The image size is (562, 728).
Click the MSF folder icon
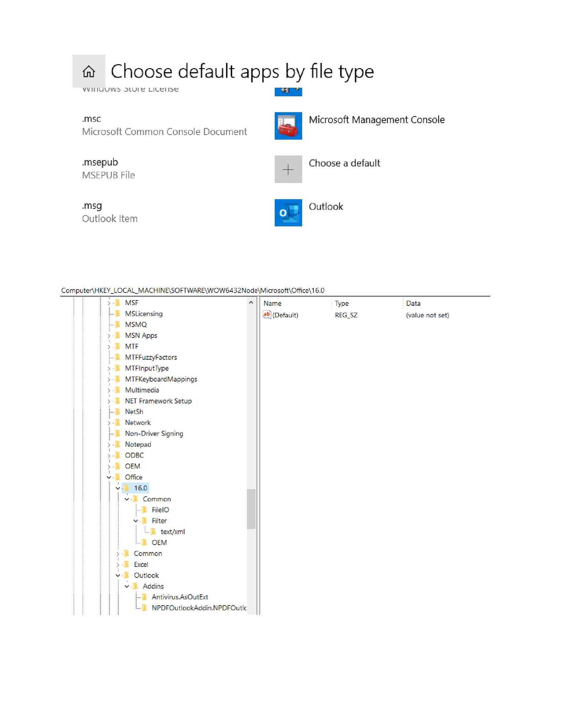(118, 302)
